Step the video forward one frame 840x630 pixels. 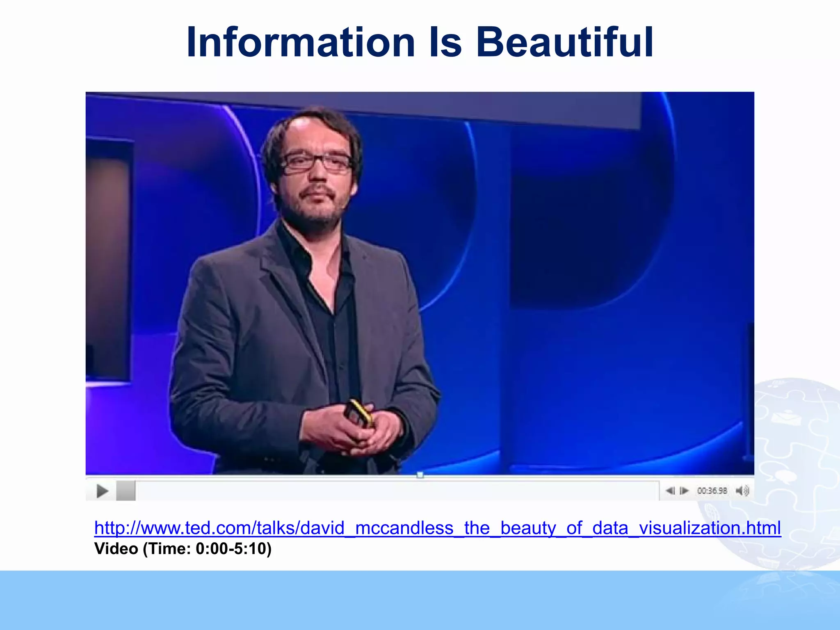click(684, 491)
